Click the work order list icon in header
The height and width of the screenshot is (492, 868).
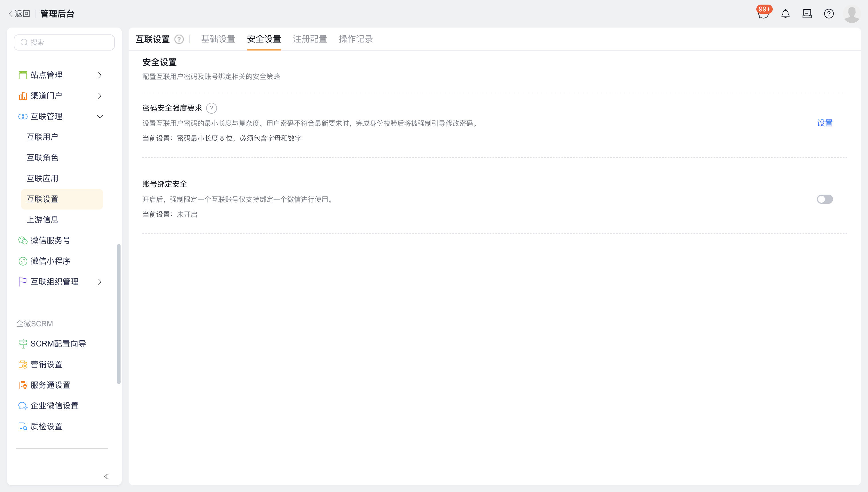click(x=807, y=14)
